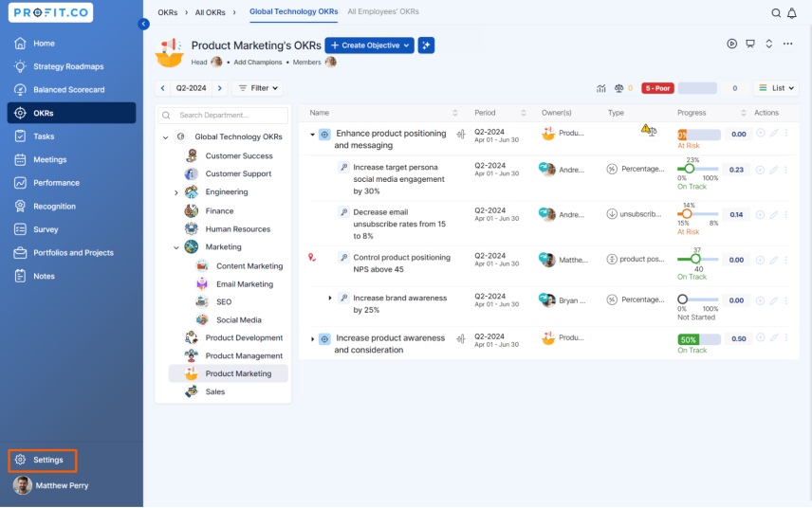812x508 pixels.
Task: Select Customer Support department
Action: (x=238, y=173)
